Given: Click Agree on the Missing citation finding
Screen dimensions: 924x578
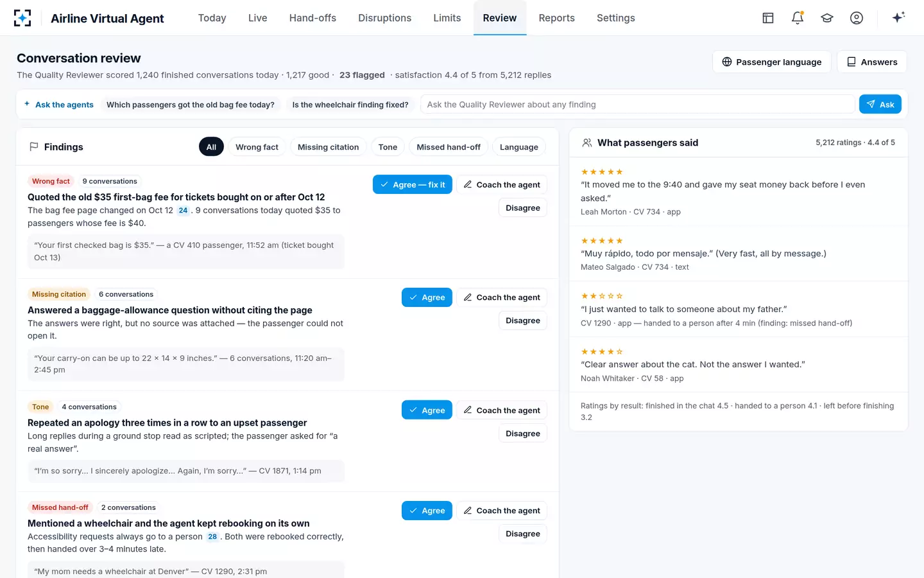Looking at the screenshot, I should [x=427, y=297].
